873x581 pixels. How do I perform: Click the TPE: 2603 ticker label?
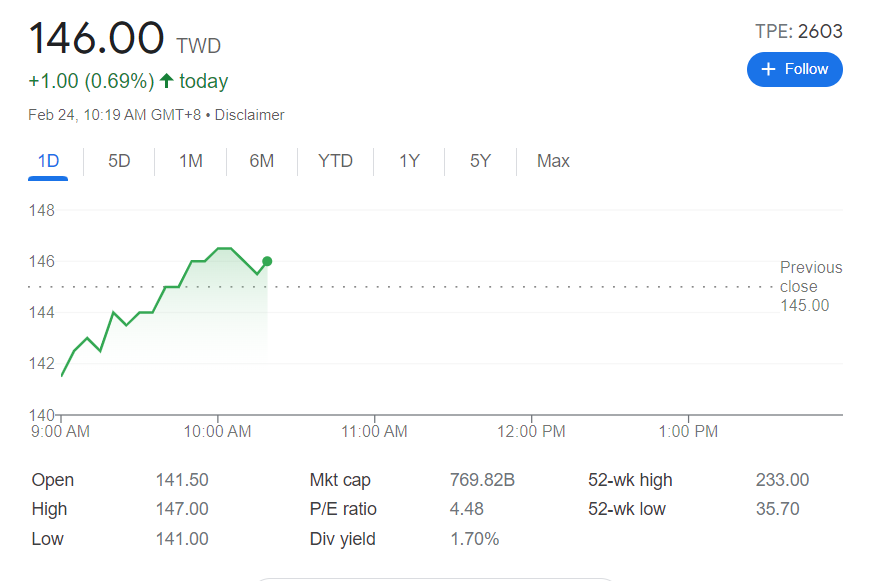tap(798, 32)
